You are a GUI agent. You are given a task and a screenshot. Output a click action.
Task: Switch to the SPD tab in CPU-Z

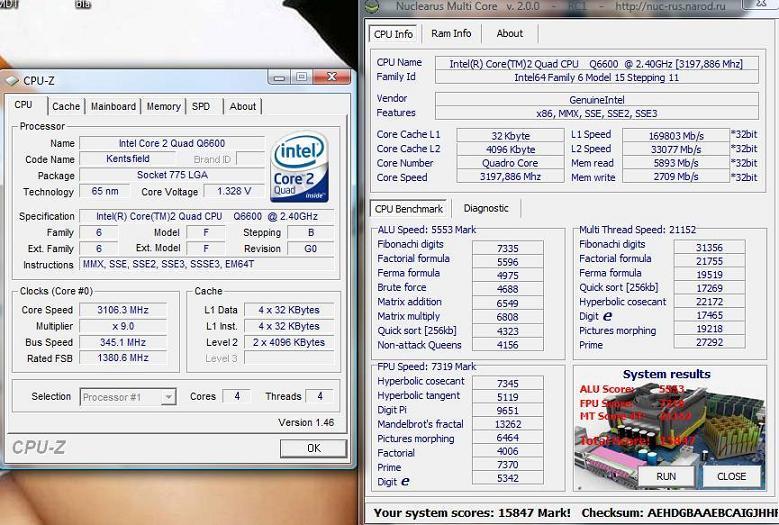click(x=201, y=106)
